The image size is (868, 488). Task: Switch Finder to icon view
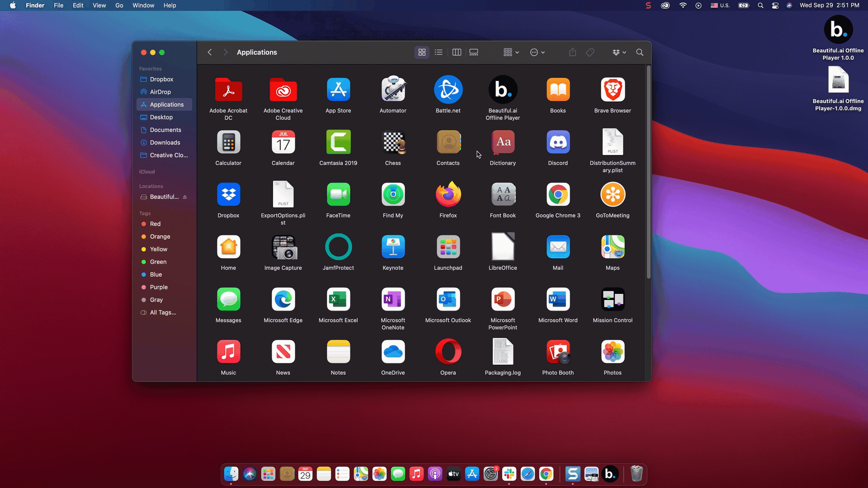click(x=422, y=52)
